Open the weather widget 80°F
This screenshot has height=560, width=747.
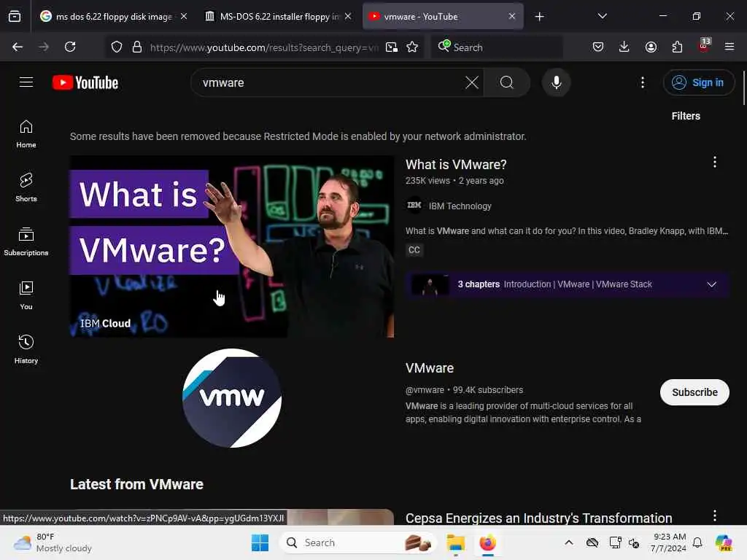coord(53,542)
